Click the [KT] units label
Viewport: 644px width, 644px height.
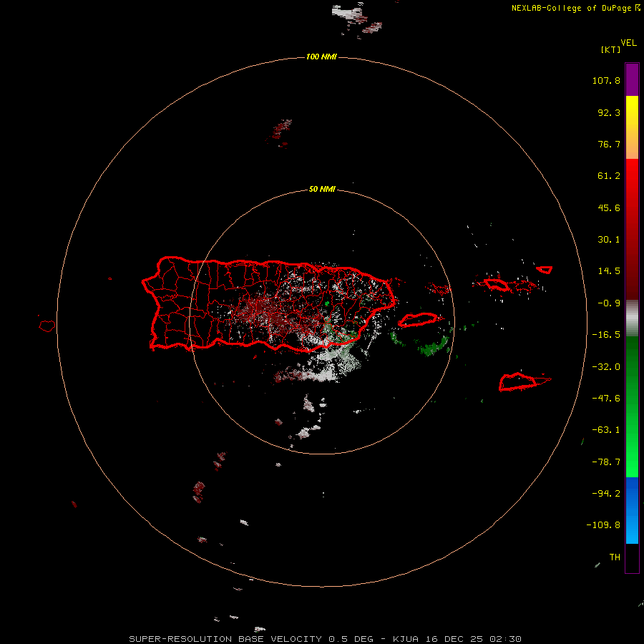tap(611, 49)
